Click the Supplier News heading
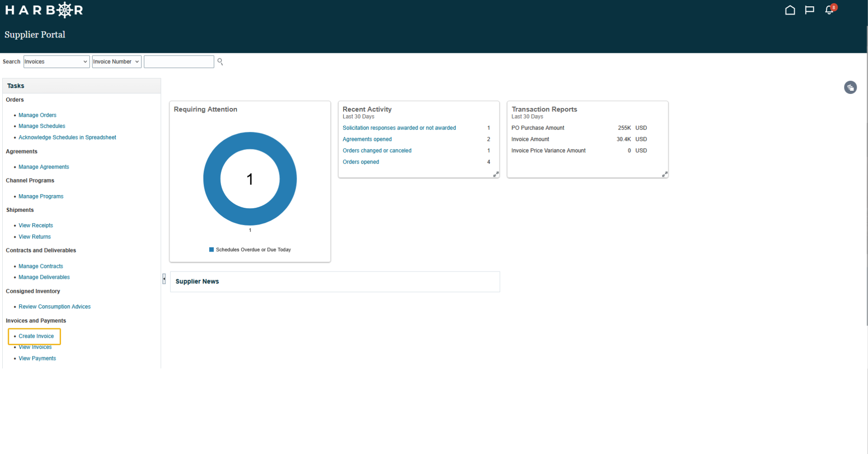 click(197, 281)
